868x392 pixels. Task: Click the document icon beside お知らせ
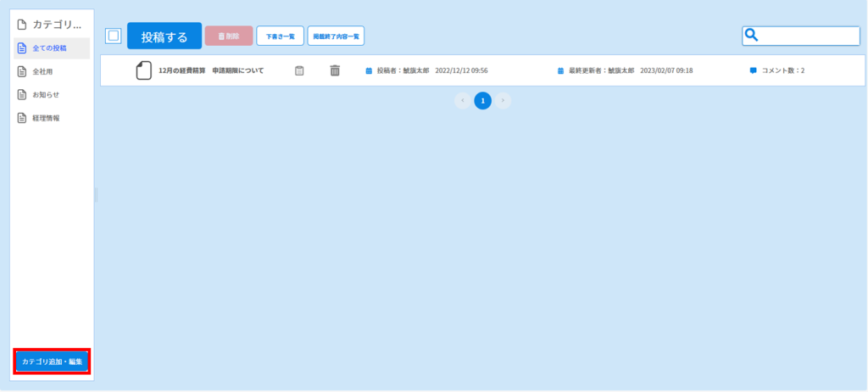(22, 95)
